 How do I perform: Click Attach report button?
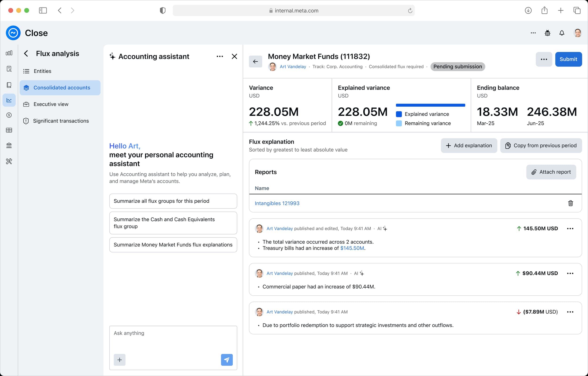(551, 172)
